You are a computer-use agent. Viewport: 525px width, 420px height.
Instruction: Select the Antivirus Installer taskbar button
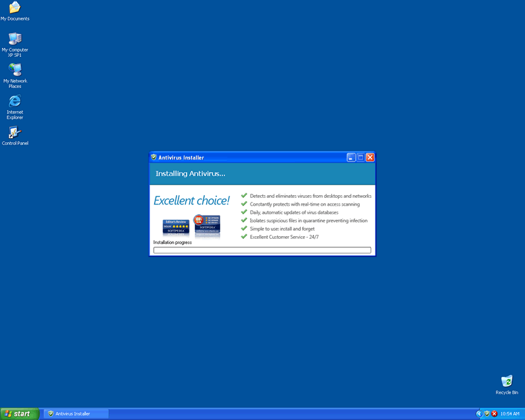[76, 413]
